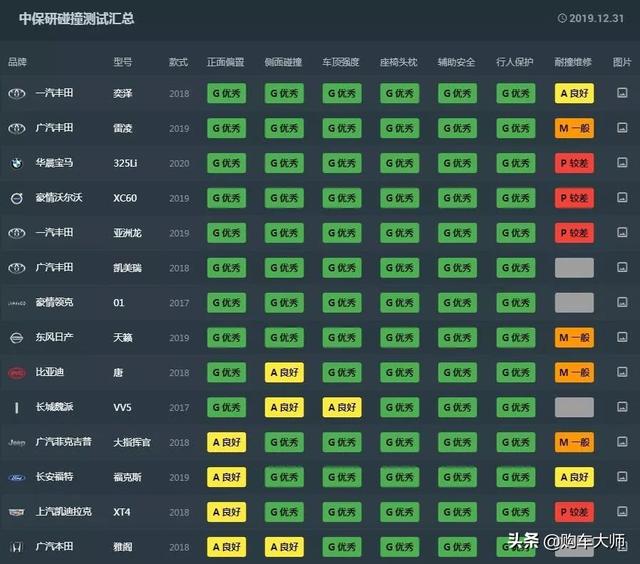Screen dimensions: 640x564
Task: Open the picture icon for the 凯美瑞 row
Action: pos(622,267)
